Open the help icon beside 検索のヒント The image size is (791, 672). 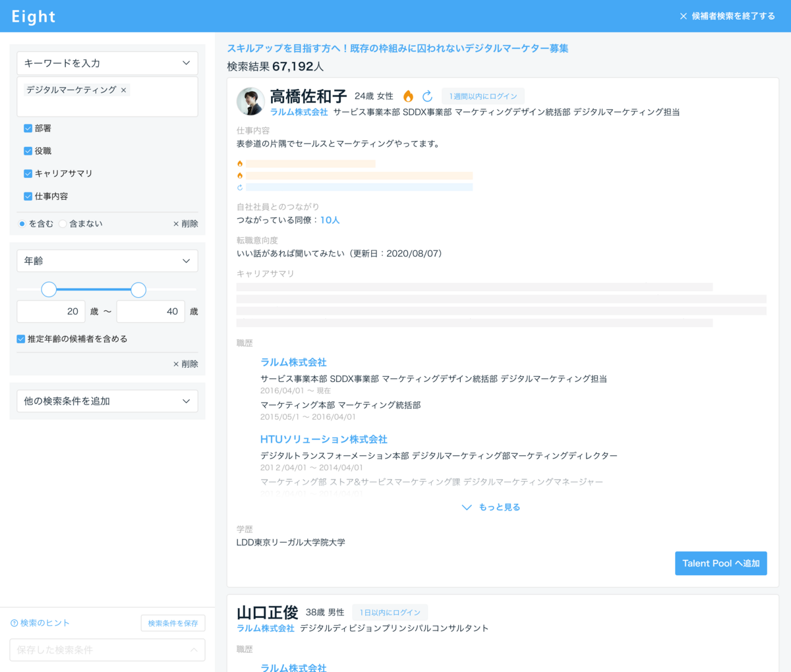15,623
